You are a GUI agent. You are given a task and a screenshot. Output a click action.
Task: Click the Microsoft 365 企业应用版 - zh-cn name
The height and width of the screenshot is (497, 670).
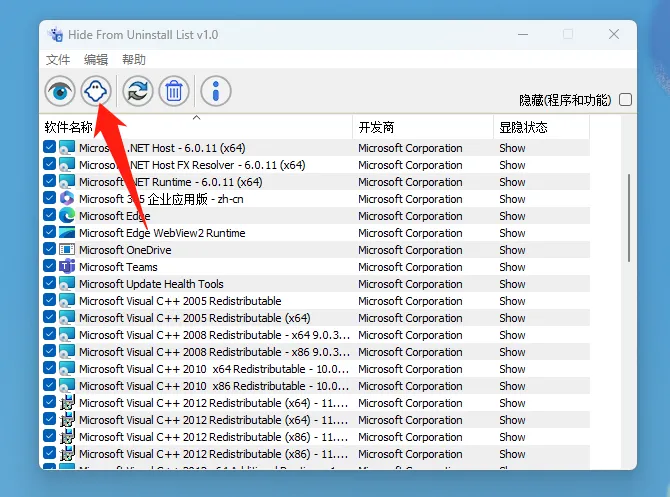pyautogui.click(x=161, y=199)
